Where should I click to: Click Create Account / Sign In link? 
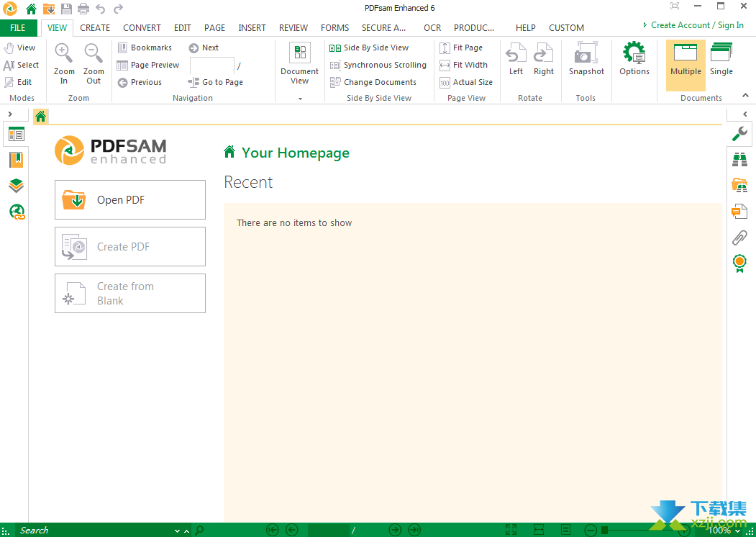point(697,25)
